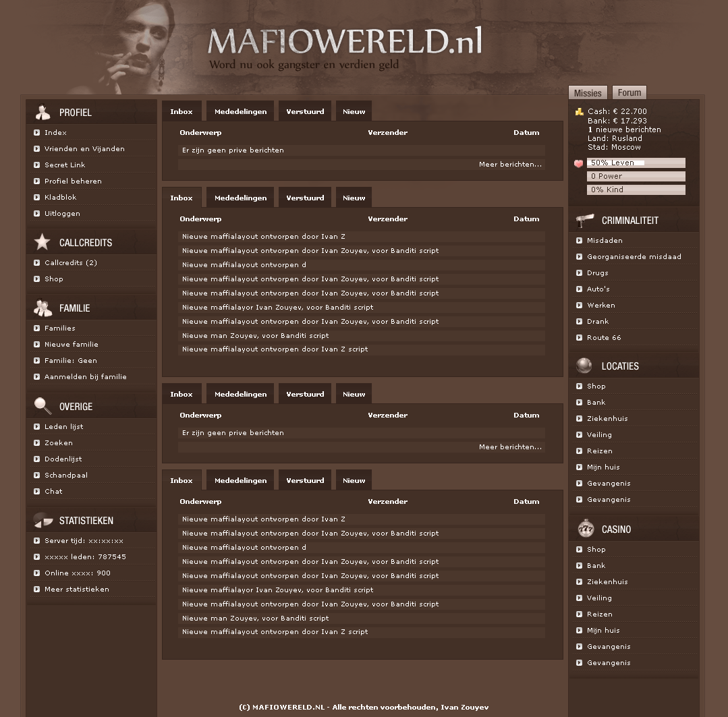This screenshot has height=717, width=728.
Task: Click the 'Online xxxx: 900' statistic
Action: 78,573
